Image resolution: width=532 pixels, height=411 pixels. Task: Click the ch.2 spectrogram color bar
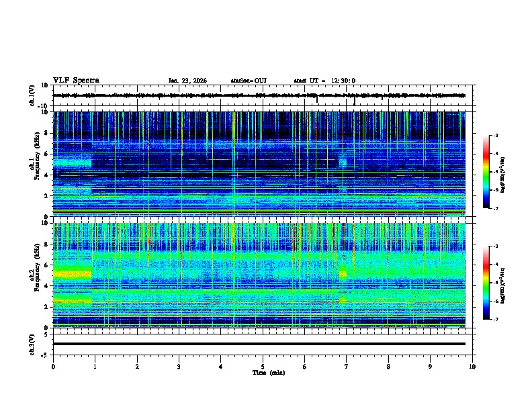point(486,283)
